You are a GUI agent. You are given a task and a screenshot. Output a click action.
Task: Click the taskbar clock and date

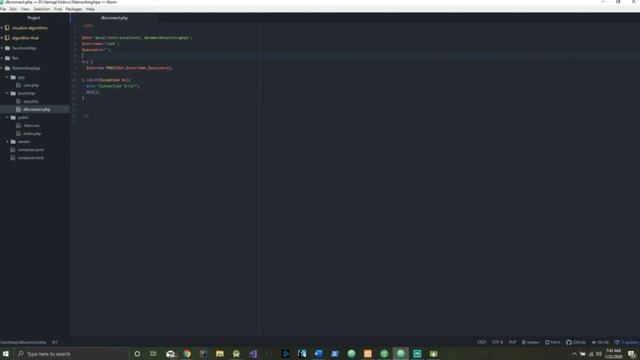613,353
